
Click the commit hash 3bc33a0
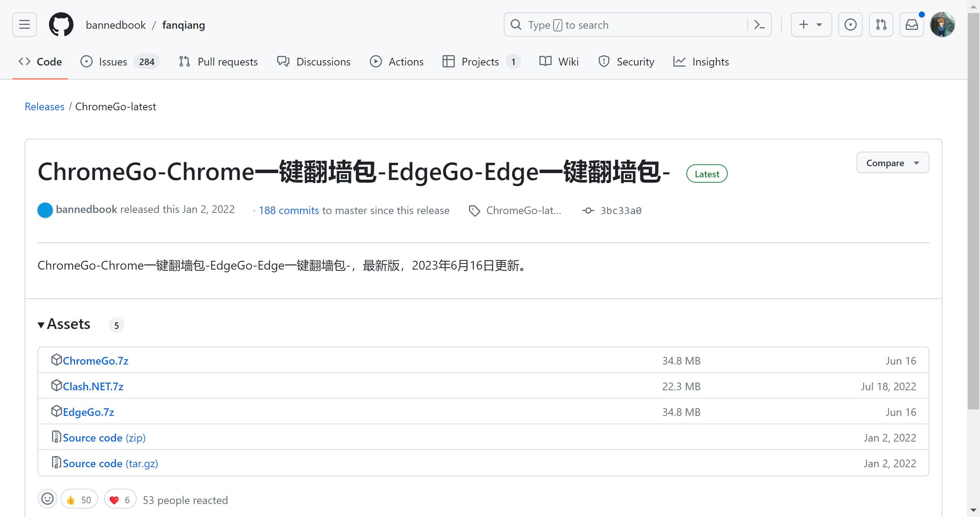tap(621, 211)
